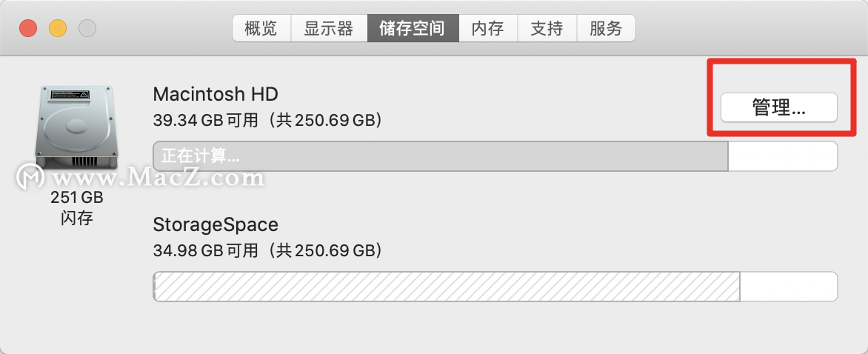868x354 pixels.
Task: Open the 显示器 tab
Action: point(329,28)
